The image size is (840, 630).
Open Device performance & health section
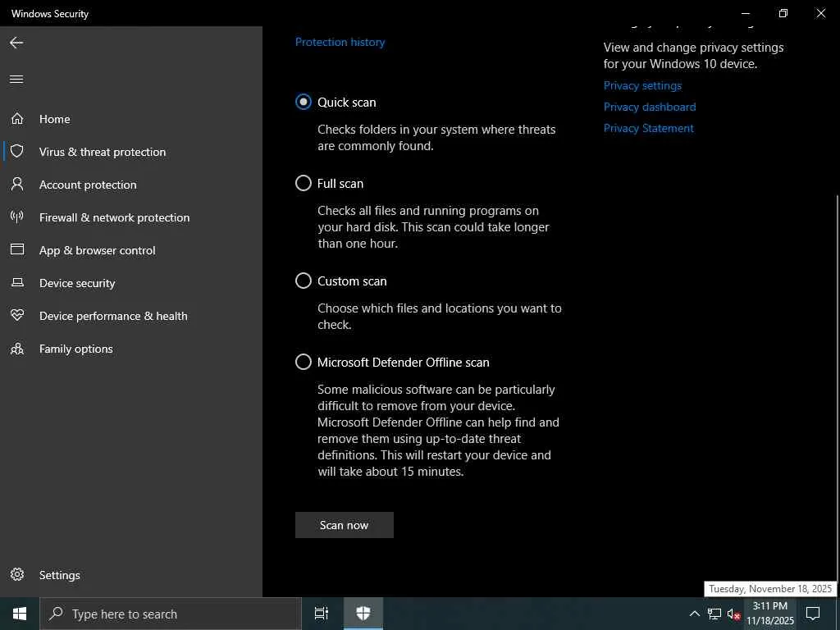[x=113, y=316]
